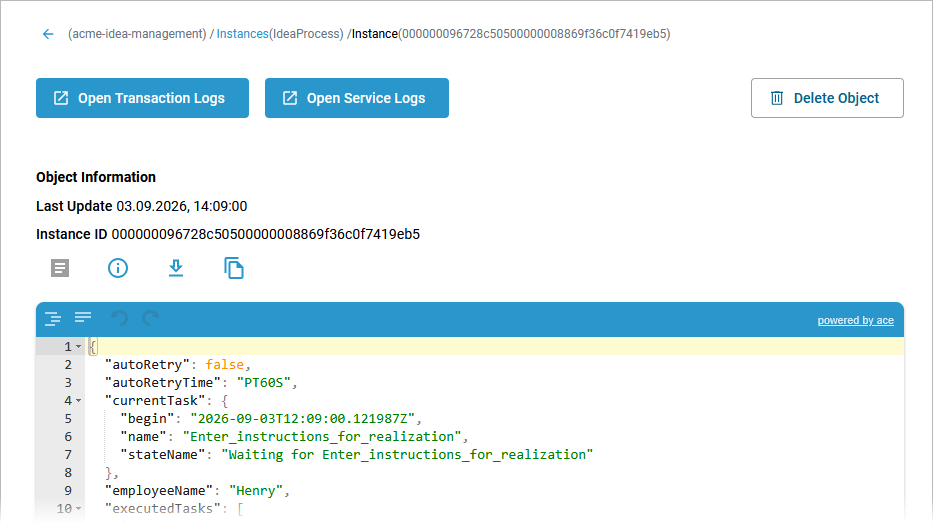Viewport: 933px width, 524px height.
Task: Click the Open Service Logs button
Action: point(356,98)
